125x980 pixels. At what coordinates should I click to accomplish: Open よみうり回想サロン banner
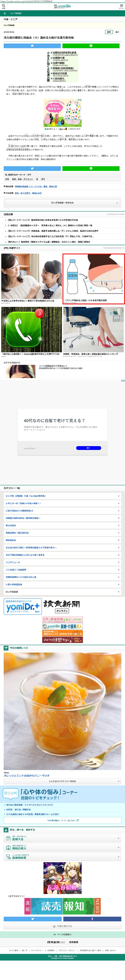click(x=62, y=640)
